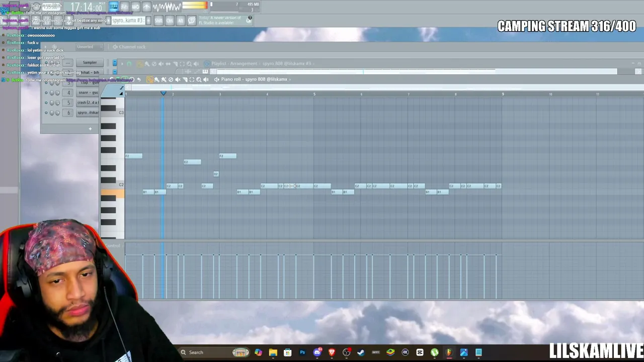Select the Delete tool in the Playlist window
Image resolution: width=644 pixels, height=362 pixels.
154,64
